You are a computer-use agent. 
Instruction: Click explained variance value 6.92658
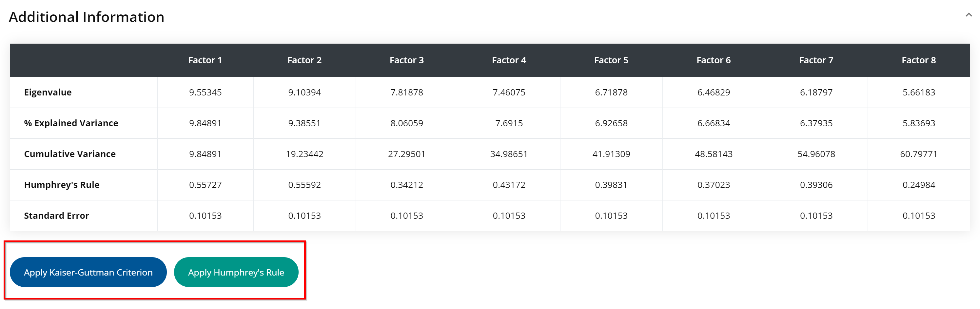[611, 123]
